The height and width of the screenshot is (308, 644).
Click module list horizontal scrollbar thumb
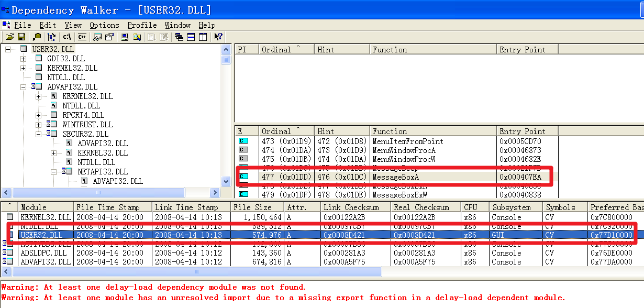pyautogui.click(x=196, y=272)
